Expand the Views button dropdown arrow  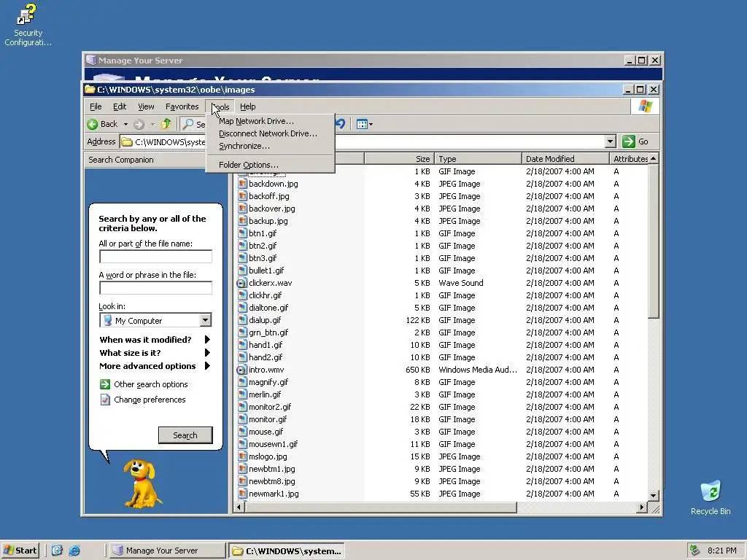point(371,124)
